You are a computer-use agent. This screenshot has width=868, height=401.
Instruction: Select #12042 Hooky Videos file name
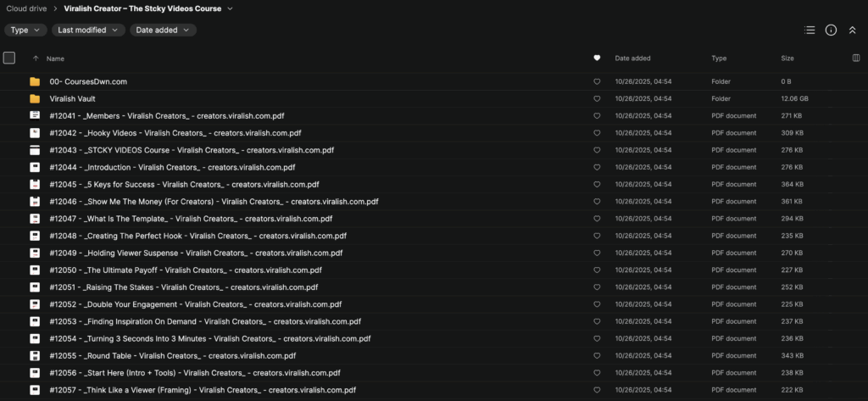tap(175, 133)
